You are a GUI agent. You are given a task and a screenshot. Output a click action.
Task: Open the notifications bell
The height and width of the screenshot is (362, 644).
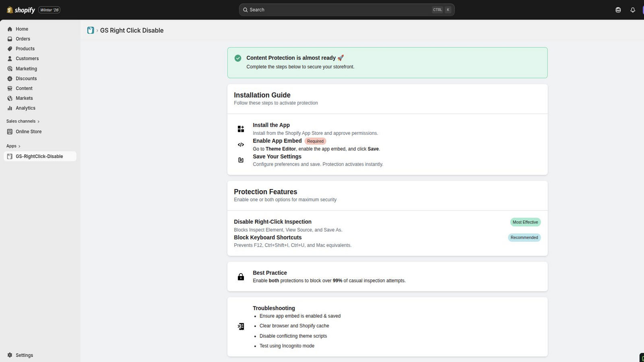click(633, 10)
